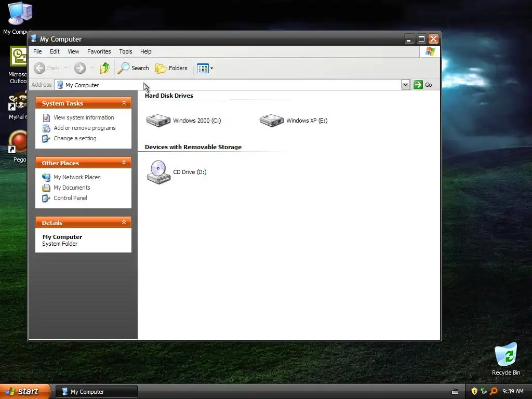This screenshot has width=532, height=399.
Task: Open My Network Places link
Action: [77, 177]
